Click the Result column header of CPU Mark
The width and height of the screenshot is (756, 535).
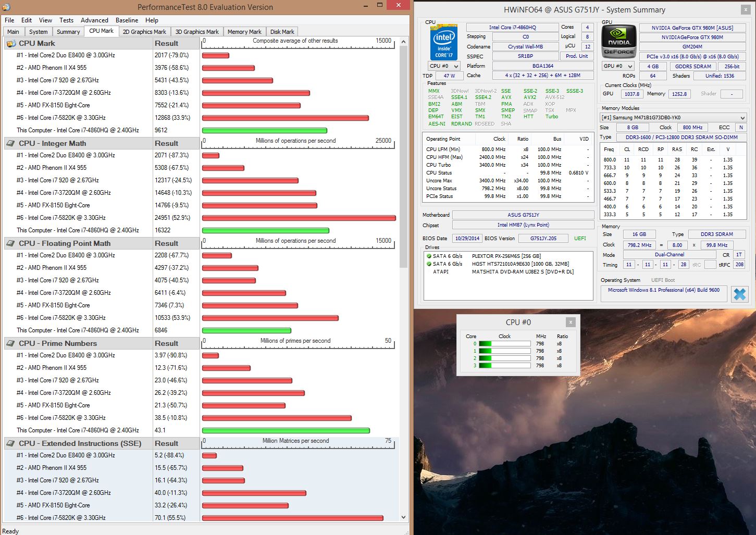176,43
